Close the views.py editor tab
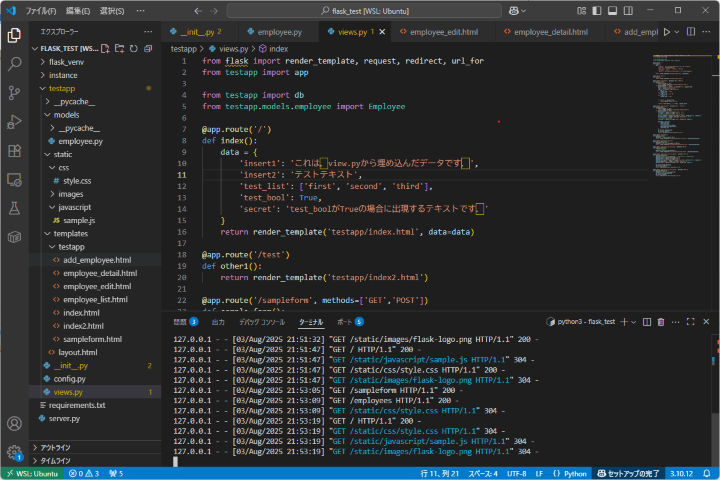 click(382, 32)
